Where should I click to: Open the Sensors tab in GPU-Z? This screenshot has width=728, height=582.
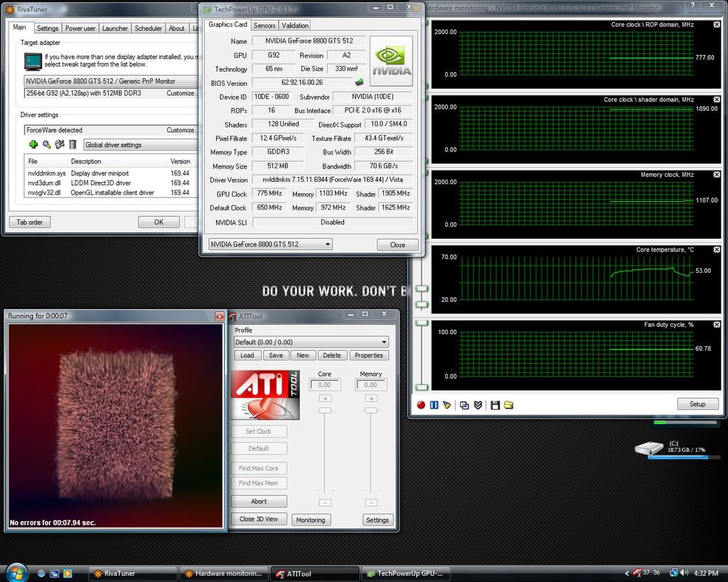pos(264,26)
